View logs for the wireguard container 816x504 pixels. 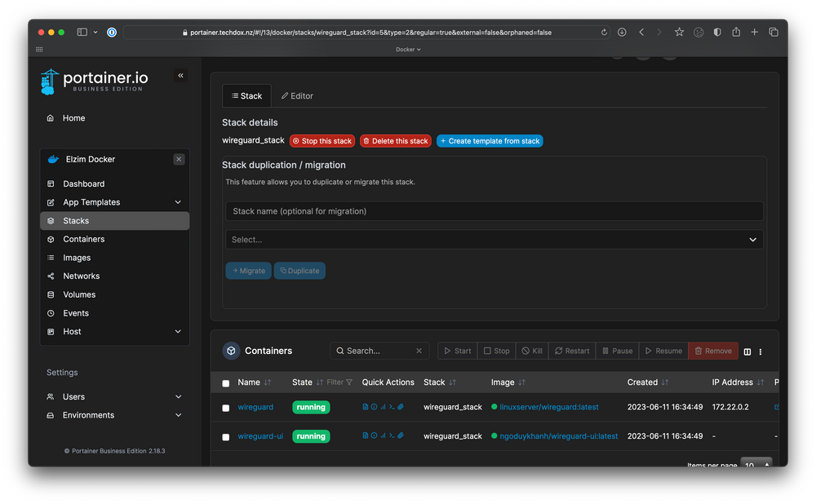pyautogui.click(x=365, y=407)
